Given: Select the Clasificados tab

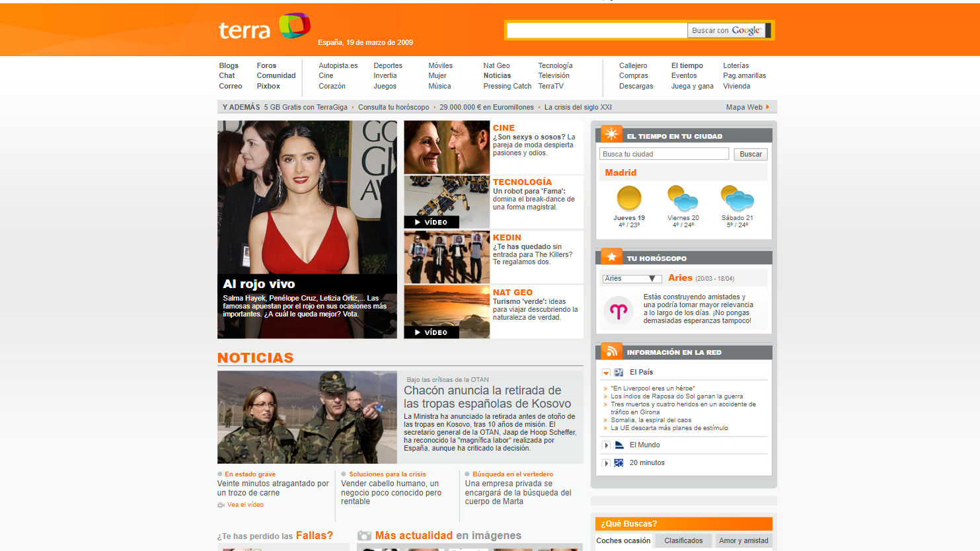Looking at the screenshot, I should pyautogui.click(x=683, y=540).
